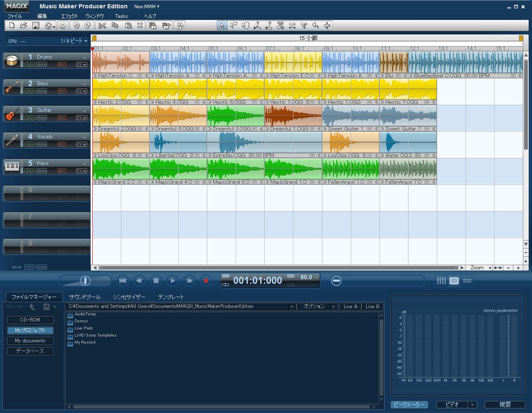Mute the Bass track
The height and width of the screenshot is (413, 532).
42,91
